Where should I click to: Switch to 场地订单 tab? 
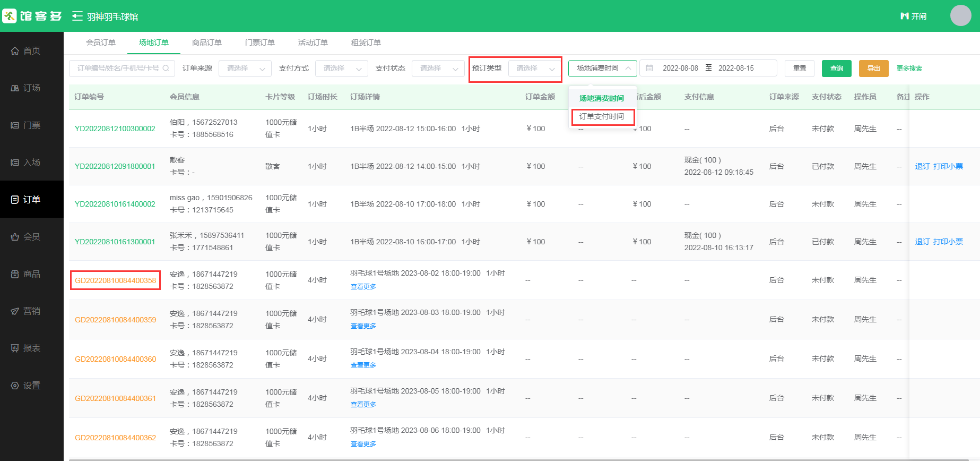[154, 42]
